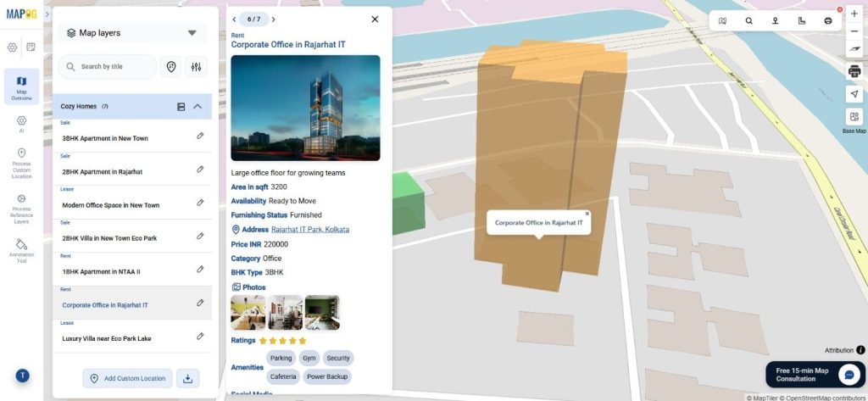Edit 1BHK Apartment in NTAA II
This screenshot has height=401, width=868.
(200, 270)
